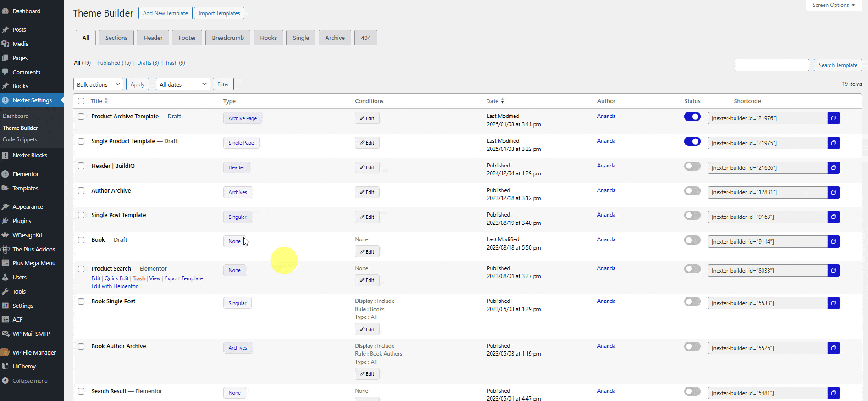The height and width of the screenshot is (401, 868).
Task: Toggle the select-all checkbox in header
Action: point(81,101)
